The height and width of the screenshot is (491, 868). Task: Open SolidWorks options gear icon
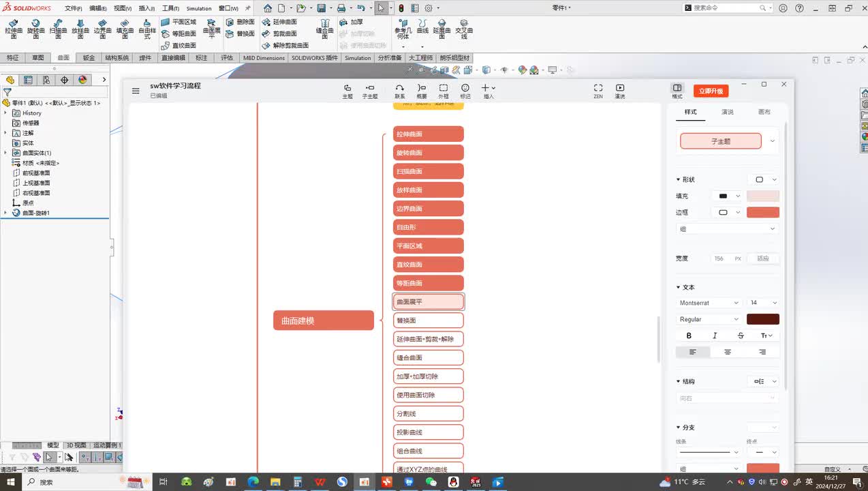point(429,8)
